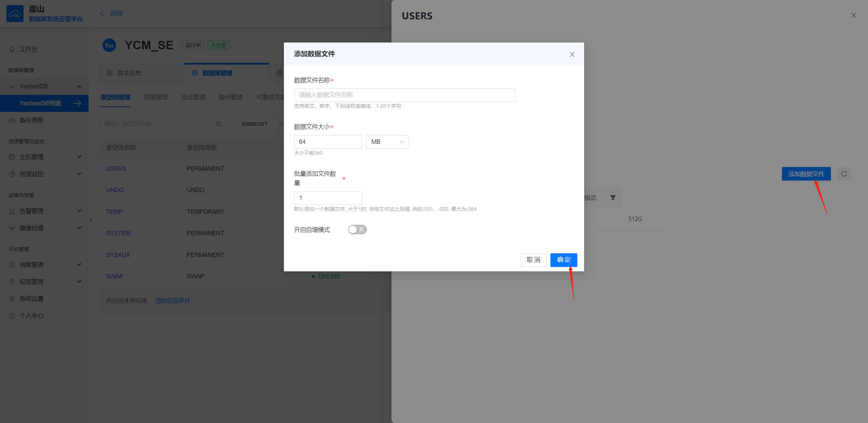This screenshot has height=423, width=868.
Task: Open the MB size unit dropdown
Action: pos(387,142)
